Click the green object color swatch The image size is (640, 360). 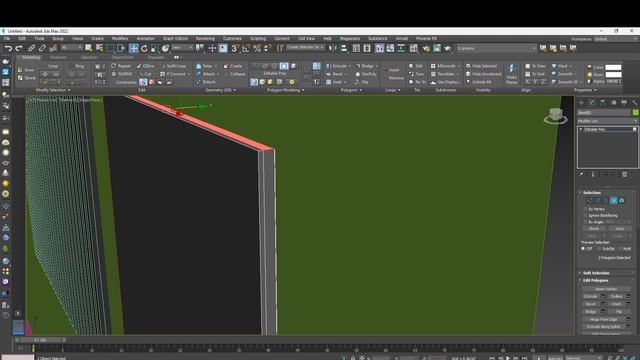635,112
